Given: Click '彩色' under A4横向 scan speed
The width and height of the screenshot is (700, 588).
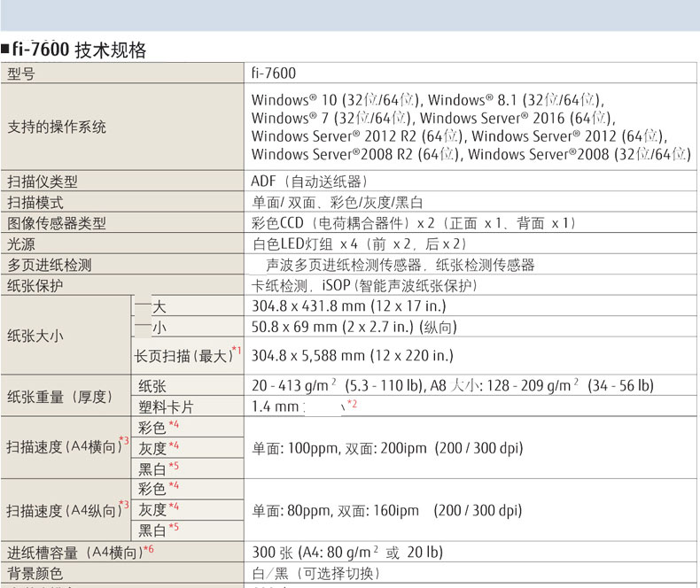Looking at the screenshot, I should click(152, 428).
